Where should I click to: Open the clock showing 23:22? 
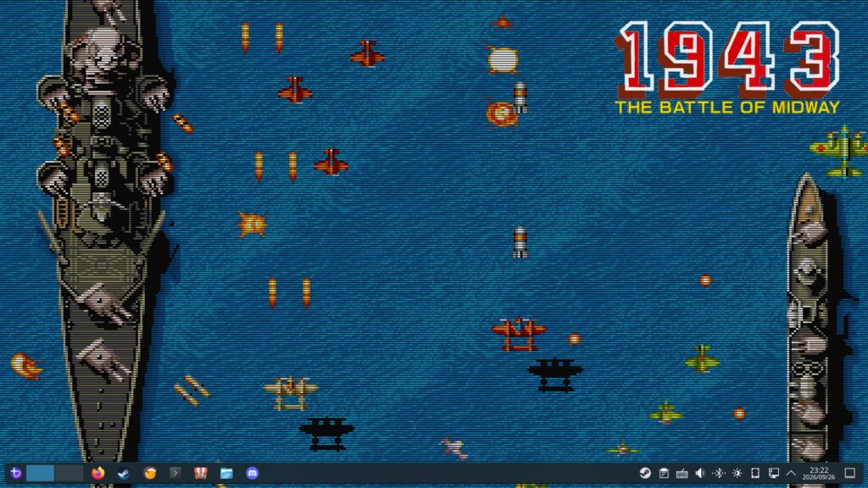tap(819, 473)
